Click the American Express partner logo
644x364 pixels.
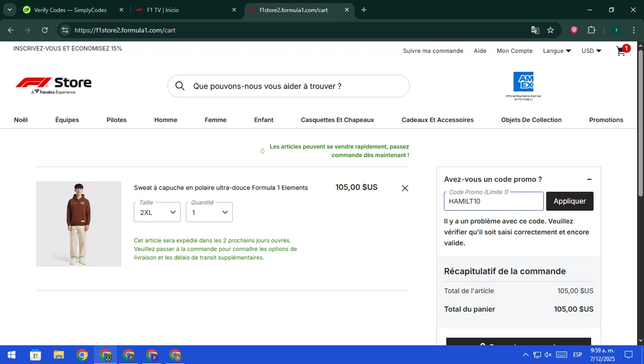(523, 86)
